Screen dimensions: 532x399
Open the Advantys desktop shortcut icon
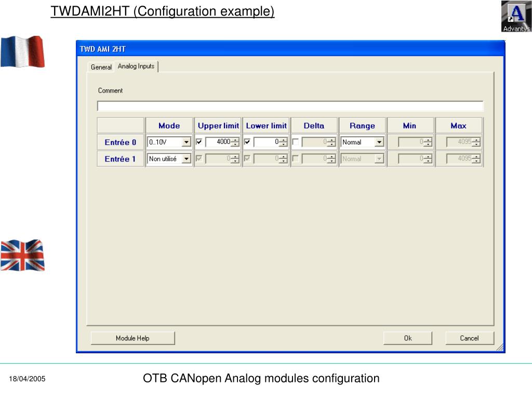[x=516, y=16]
